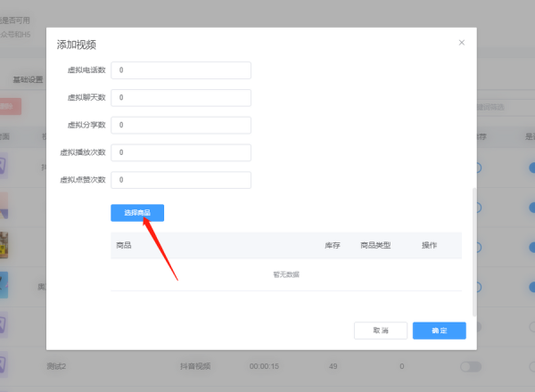Click the 确定 confirm button
The image size is (535, 392).
click(439, 331)
